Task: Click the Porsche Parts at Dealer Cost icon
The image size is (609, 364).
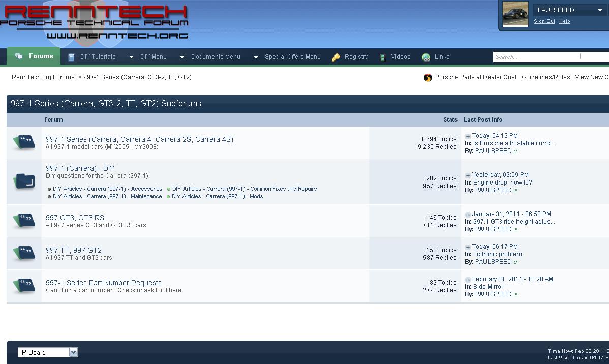Action: (428, 78)
